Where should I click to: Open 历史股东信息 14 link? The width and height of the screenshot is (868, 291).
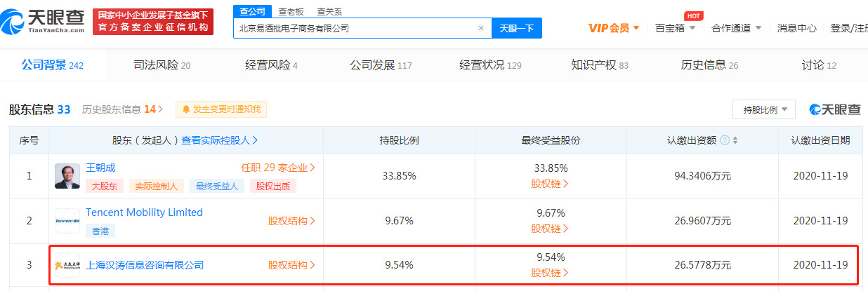(123, 109)
